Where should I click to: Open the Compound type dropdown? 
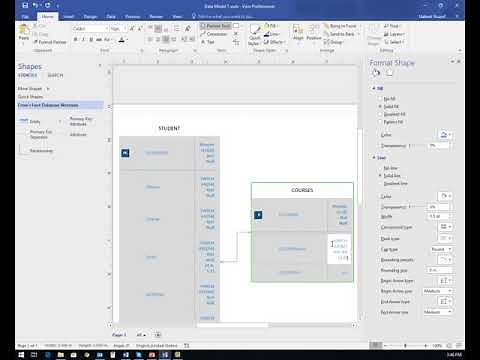pos(445,227)
